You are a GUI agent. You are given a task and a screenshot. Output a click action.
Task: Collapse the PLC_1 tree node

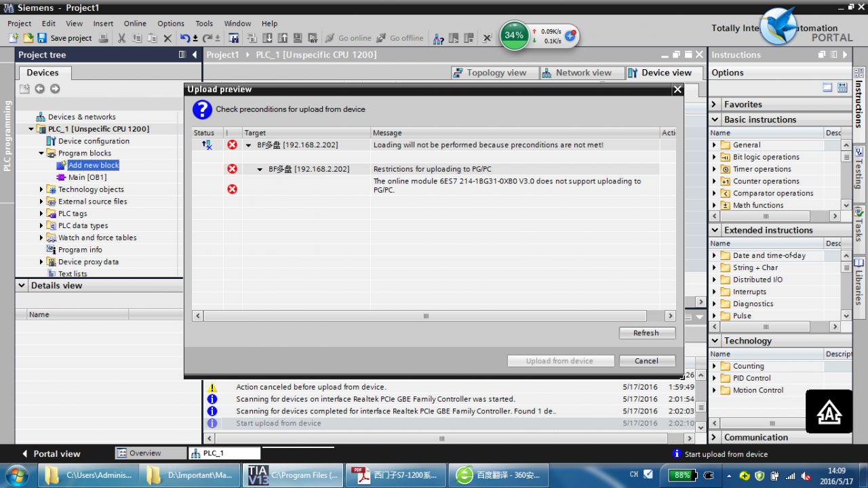pos(31,129)
